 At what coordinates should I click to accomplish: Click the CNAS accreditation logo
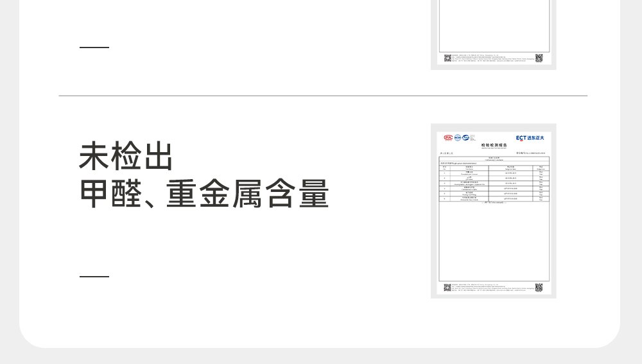pos(466,137)
